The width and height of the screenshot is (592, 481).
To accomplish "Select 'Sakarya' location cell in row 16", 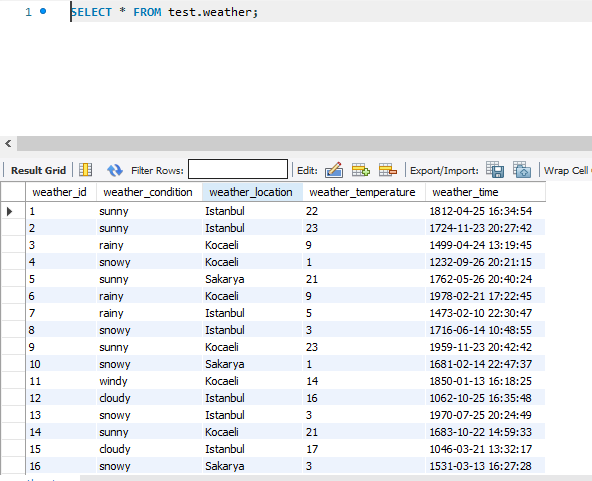I will 253,466.
